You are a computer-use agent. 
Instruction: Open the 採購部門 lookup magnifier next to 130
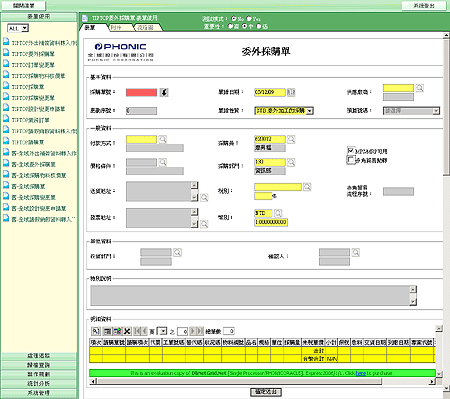[291, 162]
